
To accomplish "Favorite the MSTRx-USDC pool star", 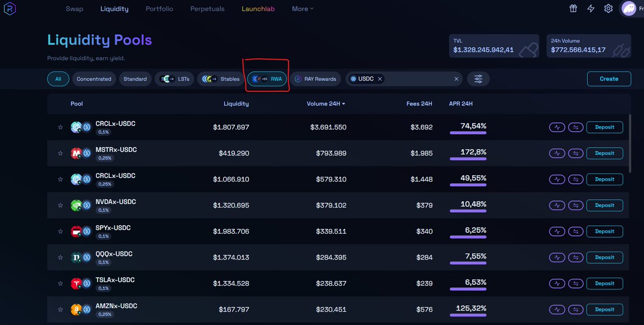I will pos(60,153).
